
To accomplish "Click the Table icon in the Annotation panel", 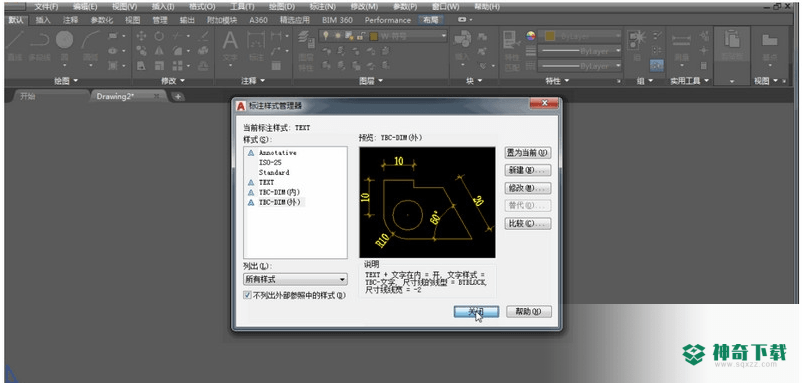I will 276,65.
